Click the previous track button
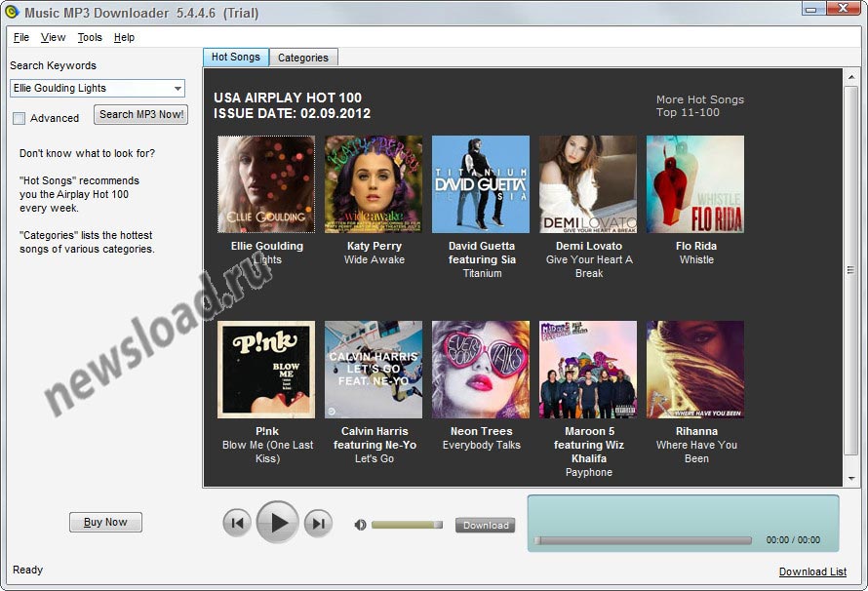Image resolution: width=868 pixels, height=591 pixels. point(237,523)
